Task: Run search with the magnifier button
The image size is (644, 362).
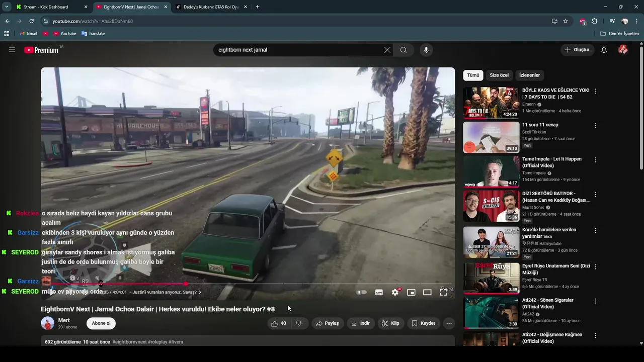Action: tap(404, 50)
